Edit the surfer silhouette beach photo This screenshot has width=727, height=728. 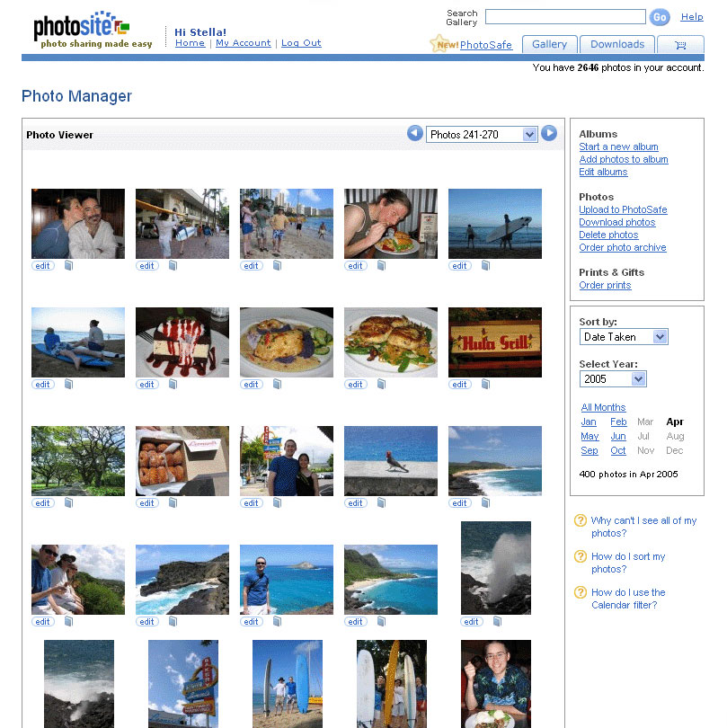point(459,265)
